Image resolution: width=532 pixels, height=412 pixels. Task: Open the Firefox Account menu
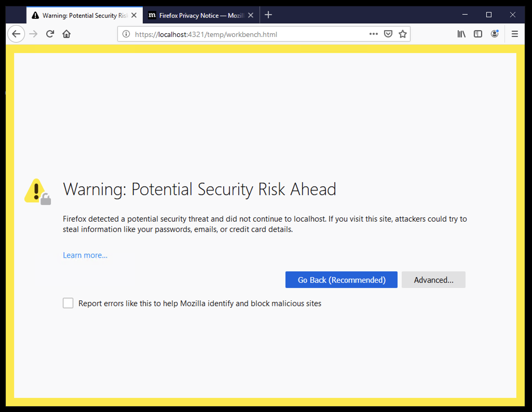pos(495,34)
